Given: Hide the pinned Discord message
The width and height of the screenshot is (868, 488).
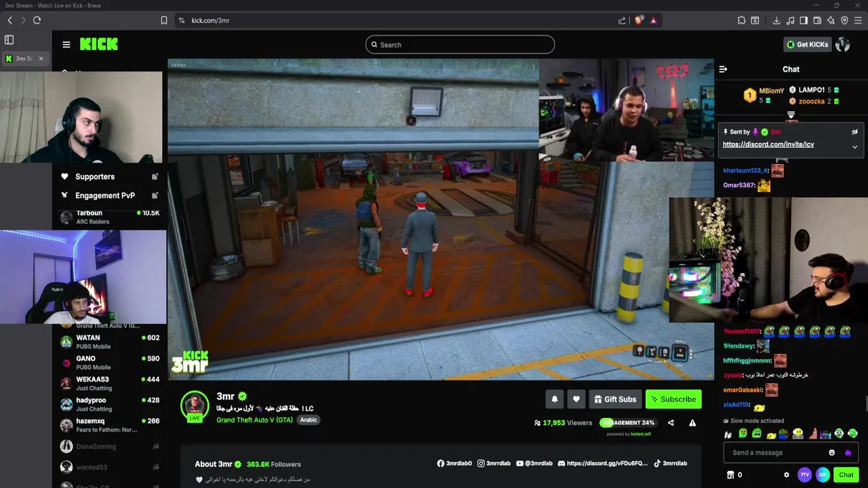Looking at the screenshot, I should (x=854, y=132).
